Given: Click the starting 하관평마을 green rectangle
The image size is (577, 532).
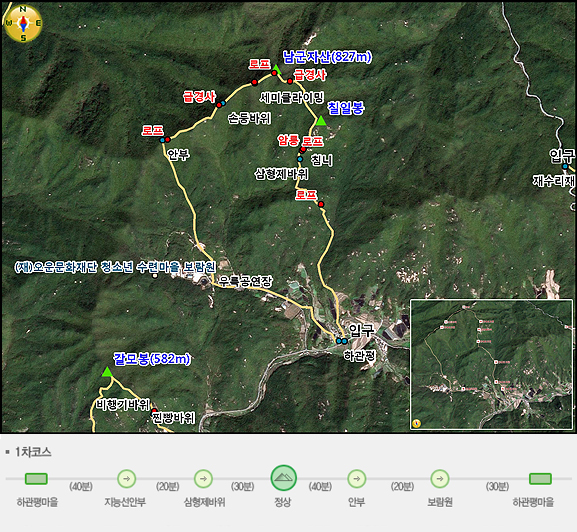Looking at the screenshot, I should tap(36, 479).
